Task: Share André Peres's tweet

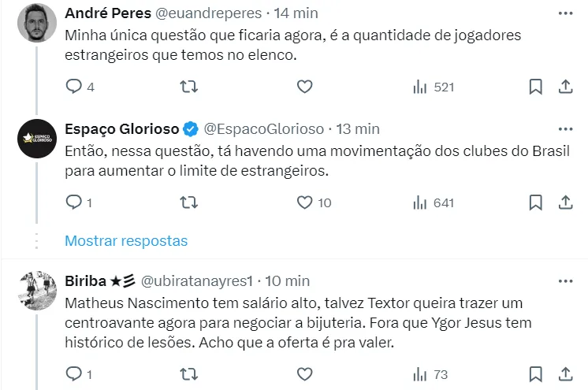Action: click(565, 87)
